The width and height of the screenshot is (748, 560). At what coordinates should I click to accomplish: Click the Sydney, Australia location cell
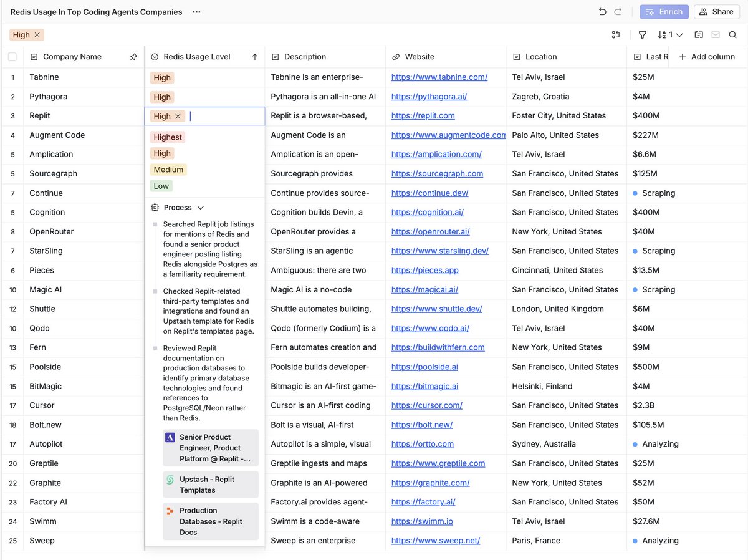[566, 444]
